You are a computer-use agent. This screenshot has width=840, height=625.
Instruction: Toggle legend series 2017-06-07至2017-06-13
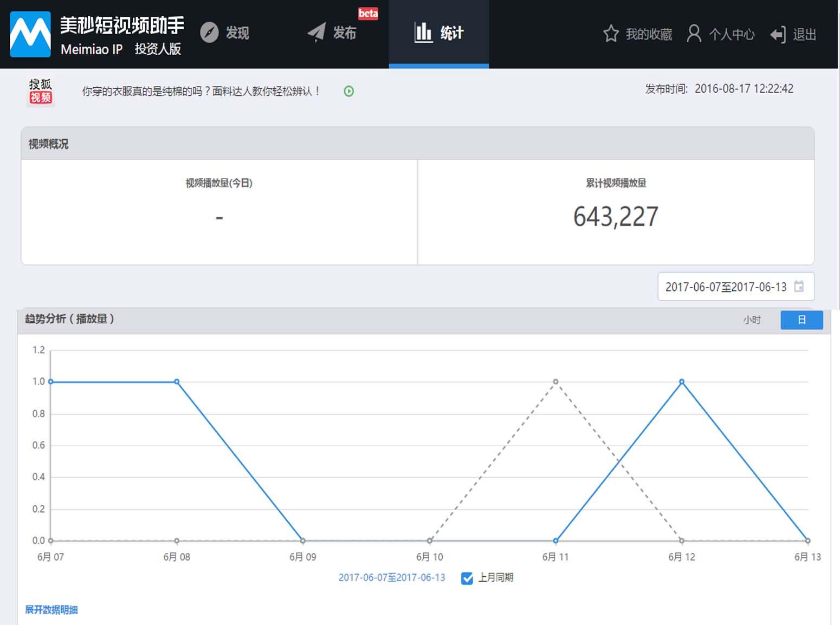pyautogui.click(x=392, y=578)
